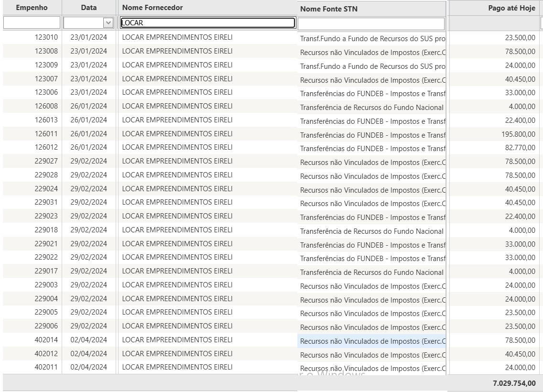The image size is (543, 392).
Task: Focus the Empenho filter input box
Action: click(x=32, y=22)
